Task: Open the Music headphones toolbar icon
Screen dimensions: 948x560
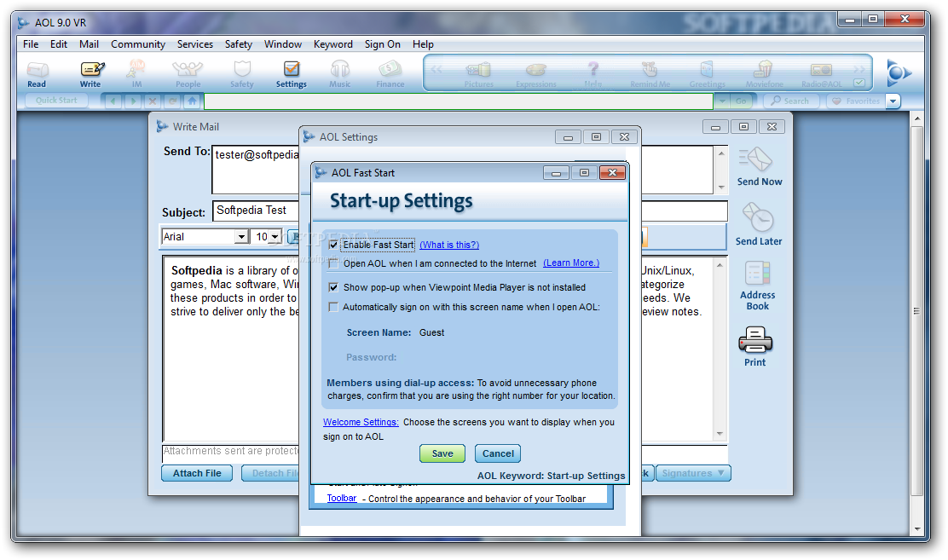Action: (x=340, y=74)
